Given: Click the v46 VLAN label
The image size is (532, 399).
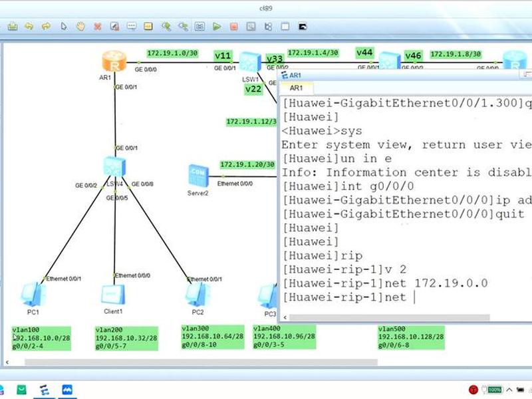Looking at the screenshot, I should pos(413,56).
